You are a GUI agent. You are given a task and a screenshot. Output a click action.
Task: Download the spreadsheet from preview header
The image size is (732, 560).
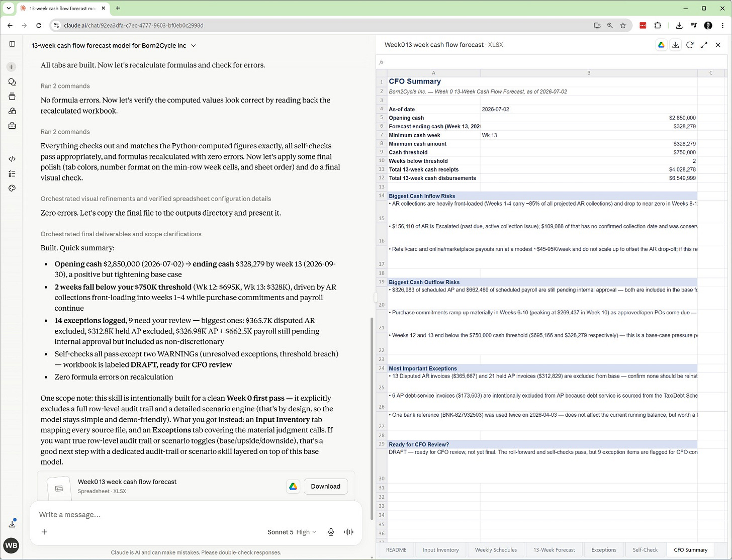tap(676, 45)
